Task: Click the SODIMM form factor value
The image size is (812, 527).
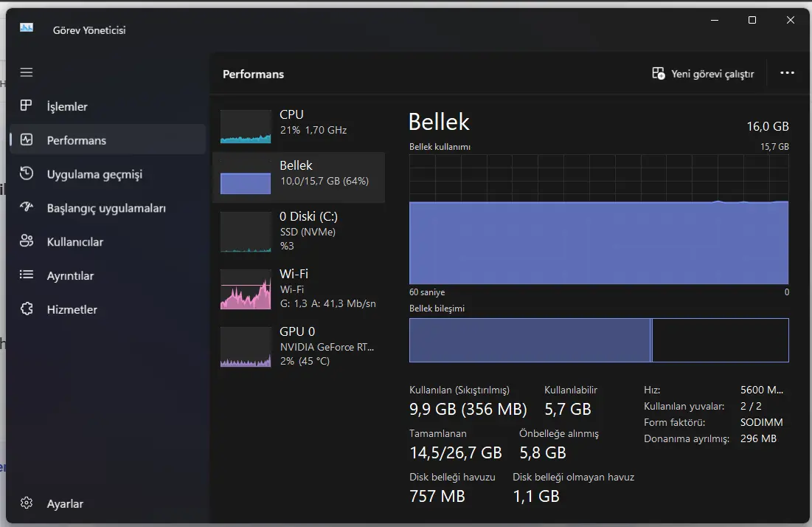Action: tap(761, 422)
